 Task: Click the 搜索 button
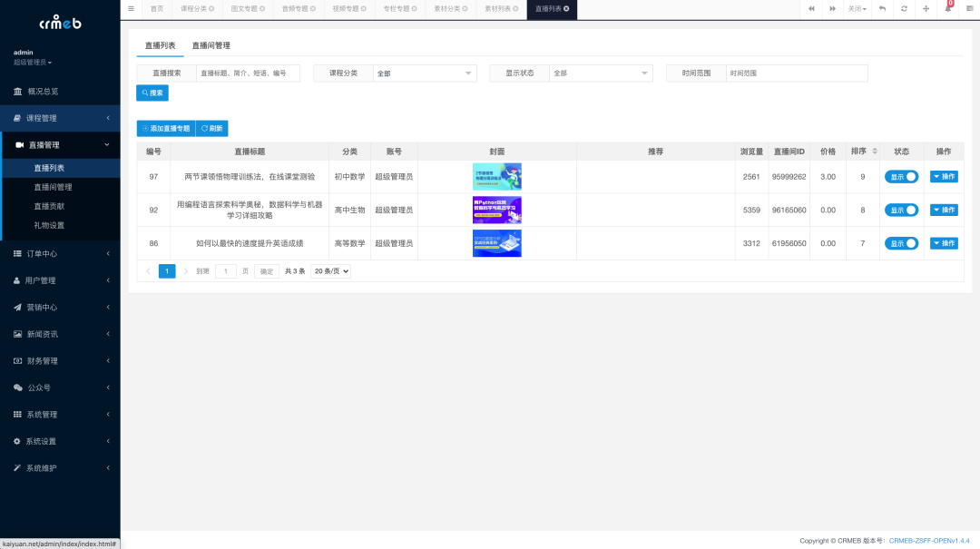click(x=152, y=93)
